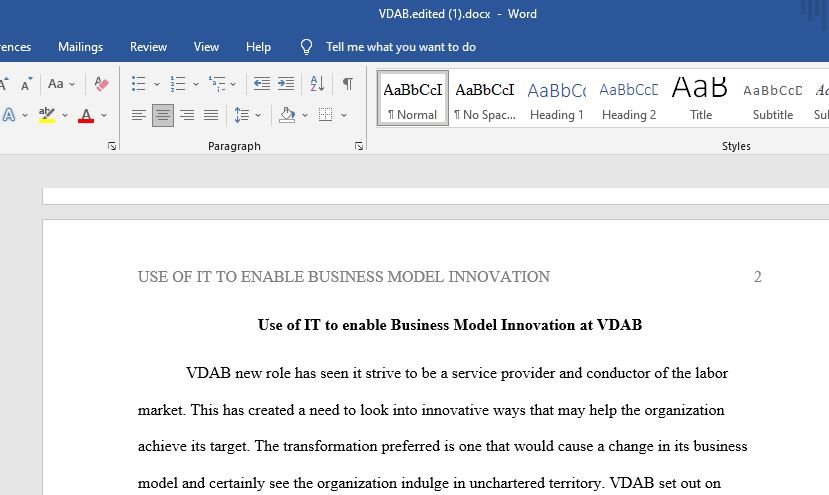Apply borders grid icon

[326, 115]
